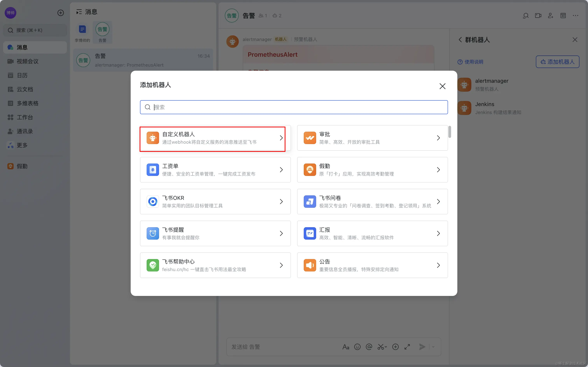Switch to 日历 in left sidebar
Screen dimensions: 588x367
[22, 75]
